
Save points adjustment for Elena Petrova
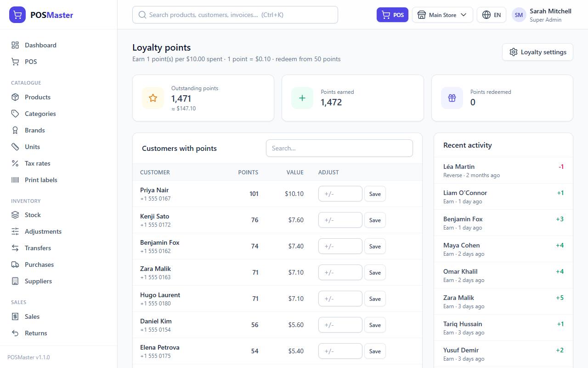point(375,351)
